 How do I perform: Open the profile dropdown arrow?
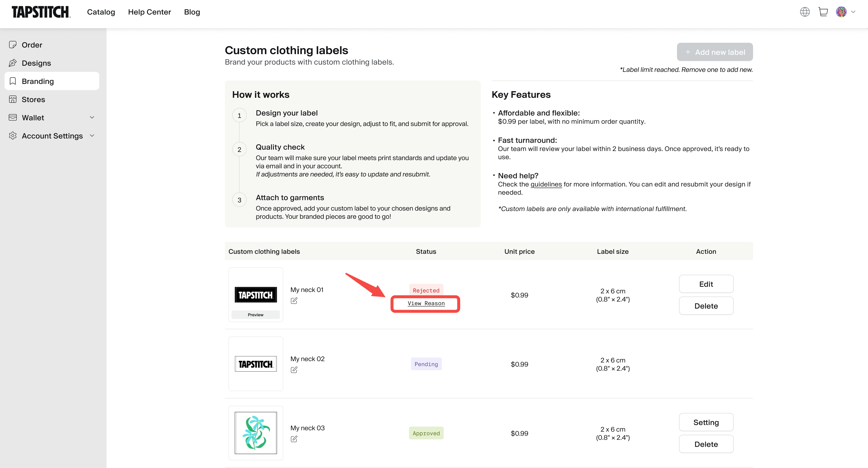[853, 12]
